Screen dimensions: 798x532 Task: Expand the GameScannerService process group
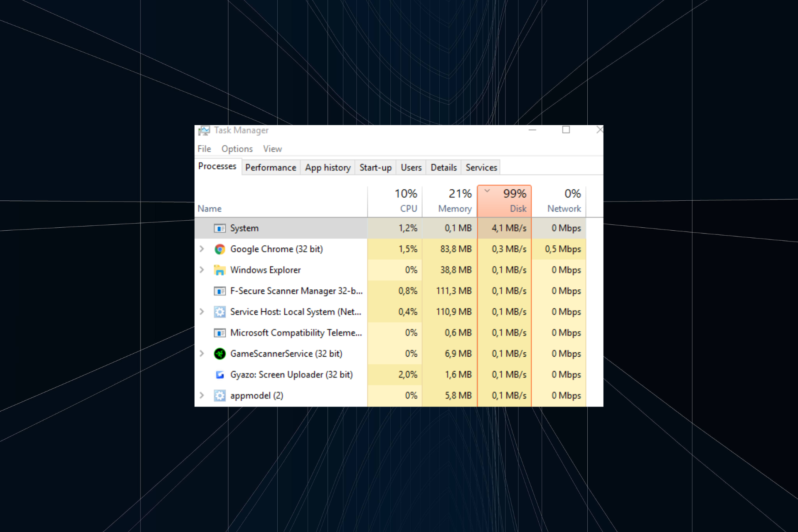pos(202,354)
